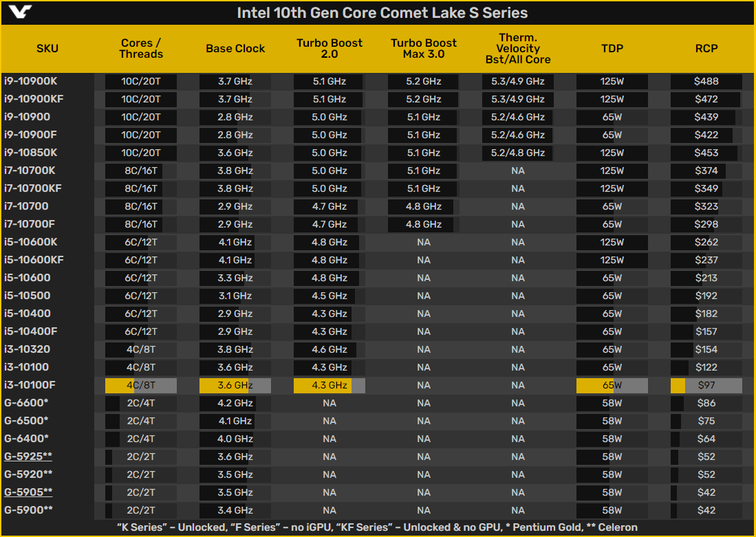Viewport: 756px width, 537px height.
Task: Select the G-5900** SKU name
Action: 28,510
